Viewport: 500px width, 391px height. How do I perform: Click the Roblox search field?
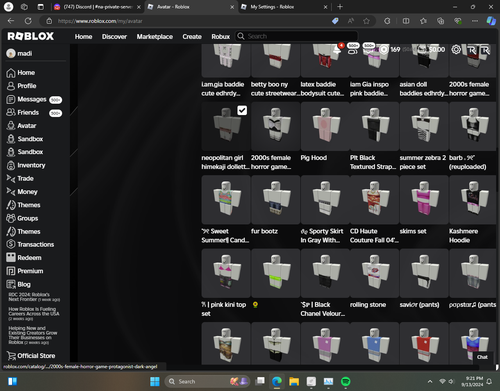297,36
